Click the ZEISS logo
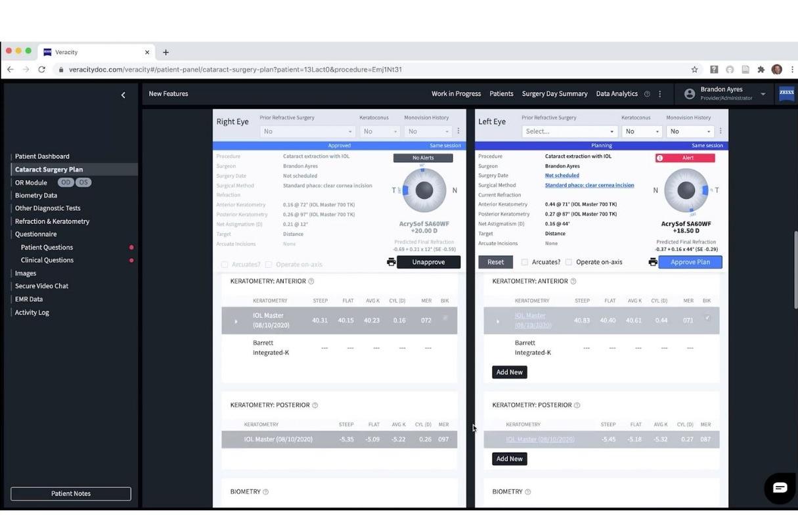The height and width of the screenshot is (532, 798). coord(786,93)
